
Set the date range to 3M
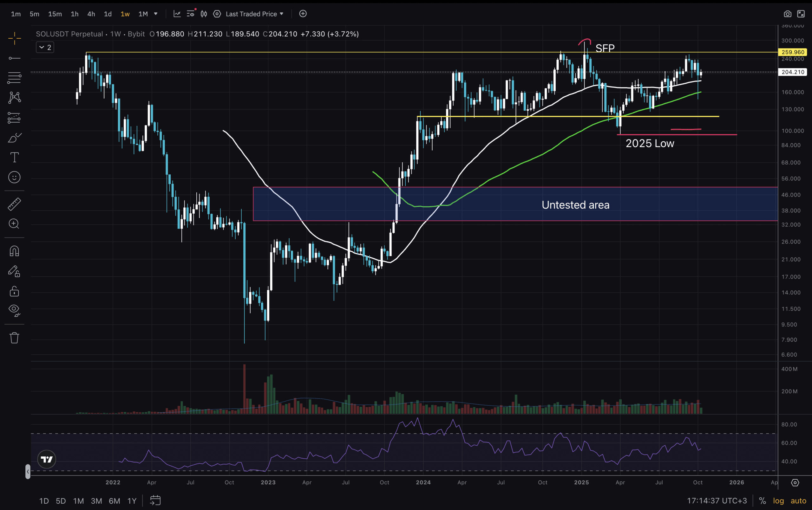pos(96,500)
